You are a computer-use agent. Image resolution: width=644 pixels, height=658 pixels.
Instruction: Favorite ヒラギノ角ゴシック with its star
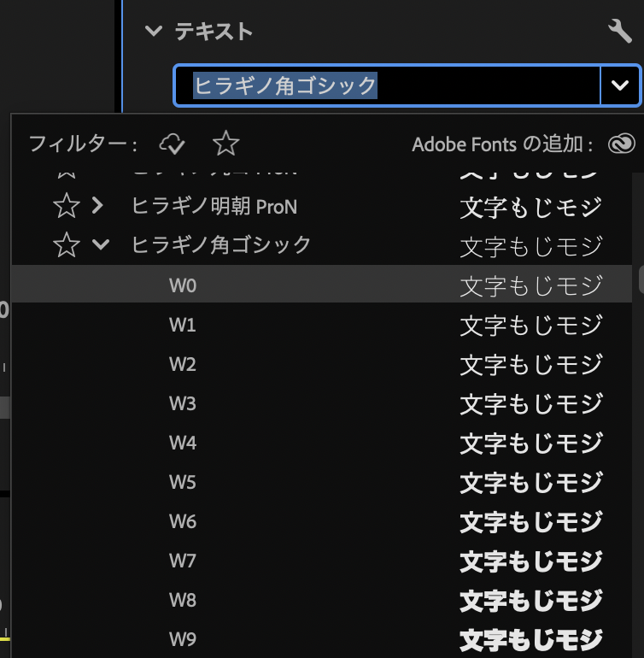(x=67, y=244)
